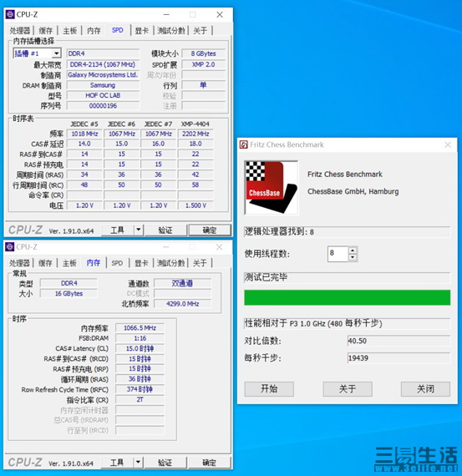Click XMP-4404 voltage value 1.500 V
The width and height of the screenshot is (462, 476).
(195, 205)
